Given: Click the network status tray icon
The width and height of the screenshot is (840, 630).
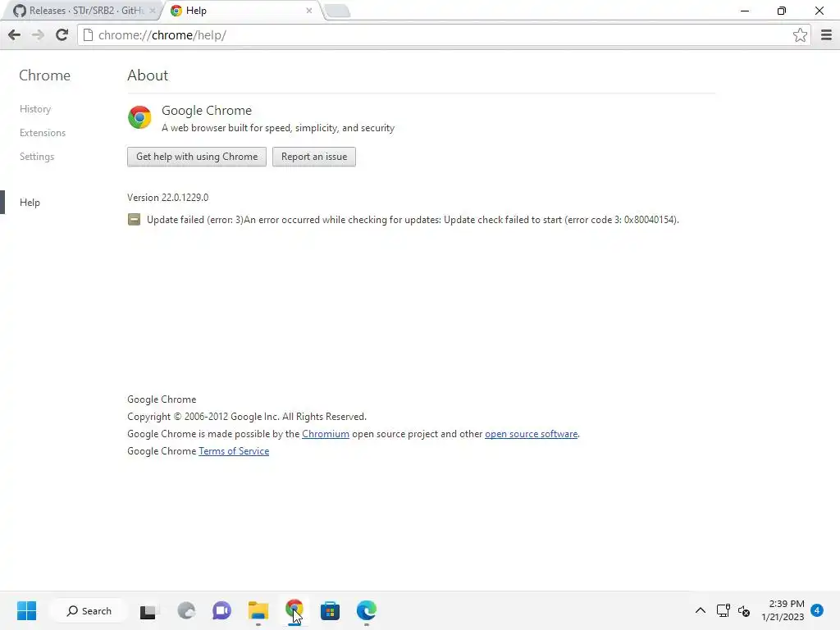Looking at the screenshot, I should (x=724, y=610).
